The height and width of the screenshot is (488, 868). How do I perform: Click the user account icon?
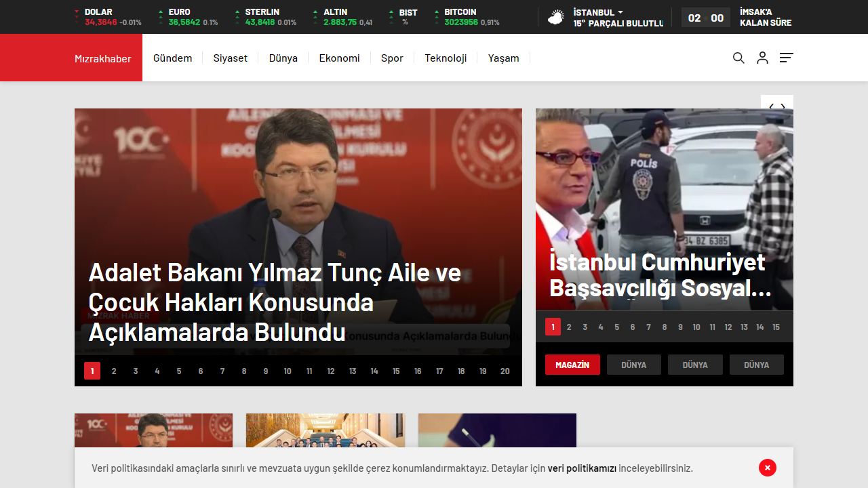coord(762,58)
